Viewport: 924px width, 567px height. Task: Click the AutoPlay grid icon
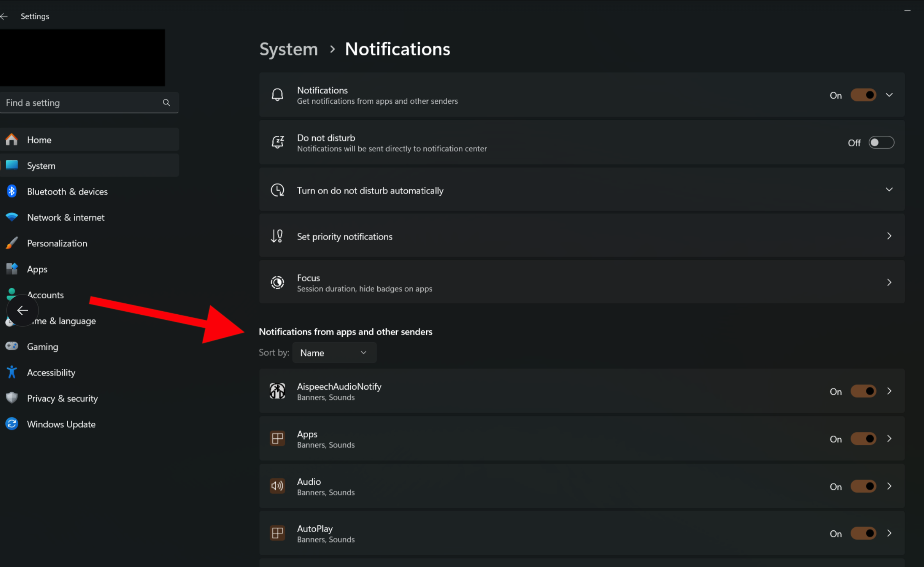(277, 533)
